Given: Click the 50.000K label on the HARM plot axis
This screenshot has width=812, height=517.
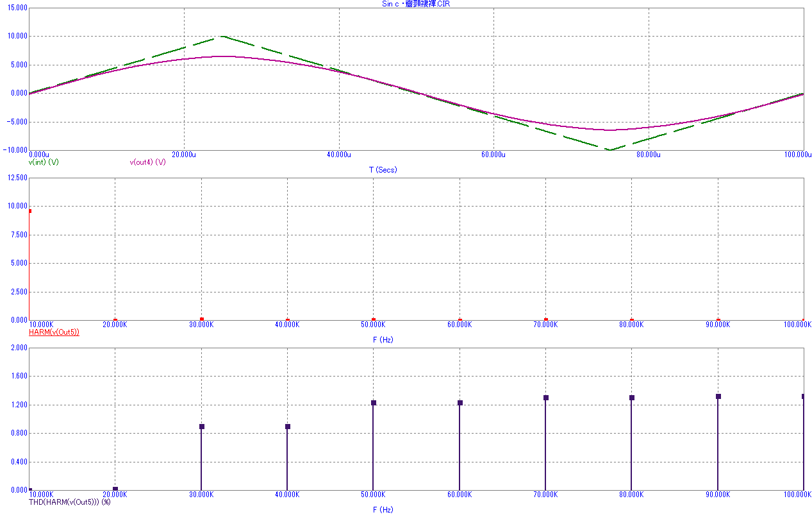Looking at the screenshot, I should point(373,325).
